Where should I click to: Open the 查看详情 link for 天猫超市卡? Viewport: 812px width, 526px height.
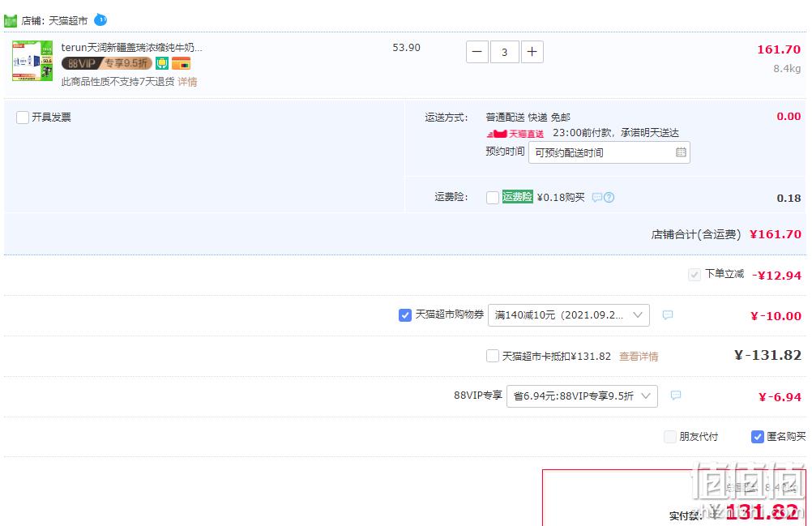point(639,356)
